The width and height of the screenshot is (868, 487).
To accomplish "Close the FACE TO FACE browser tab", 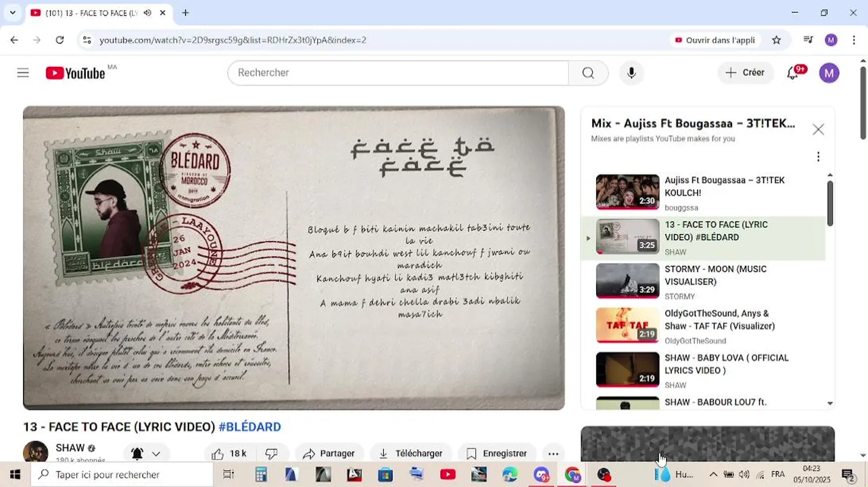I will click(163, 13).
